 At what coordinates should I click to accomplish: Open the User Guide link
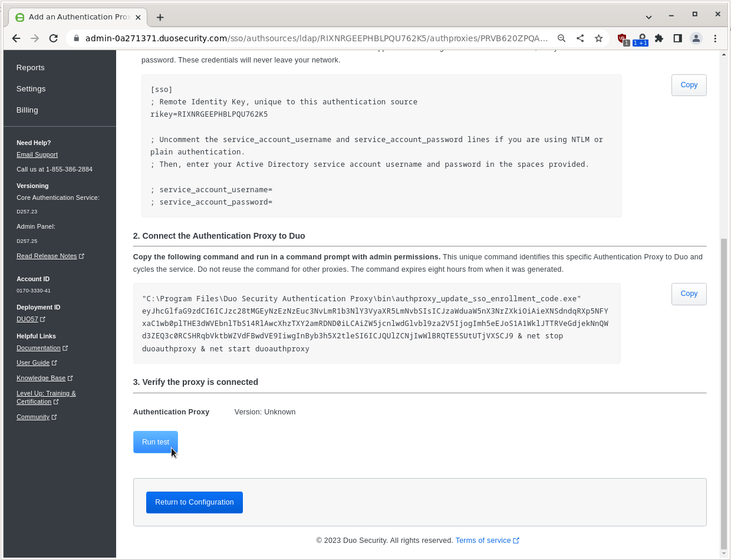(x=37, y=363)
